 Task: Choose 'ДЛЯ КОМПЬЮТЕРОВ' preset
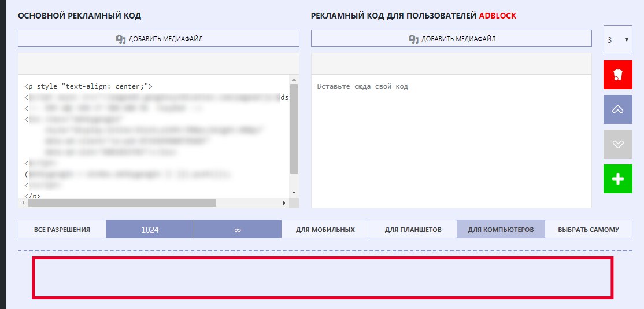pyautogui.click(x=501, y=229)
